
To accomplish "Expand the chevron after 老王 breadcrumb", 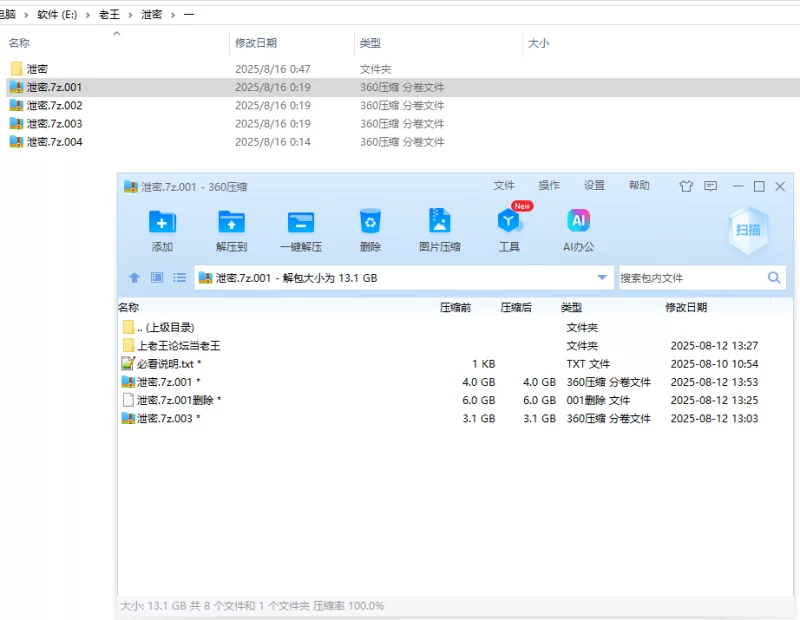I will coord(130,15).
